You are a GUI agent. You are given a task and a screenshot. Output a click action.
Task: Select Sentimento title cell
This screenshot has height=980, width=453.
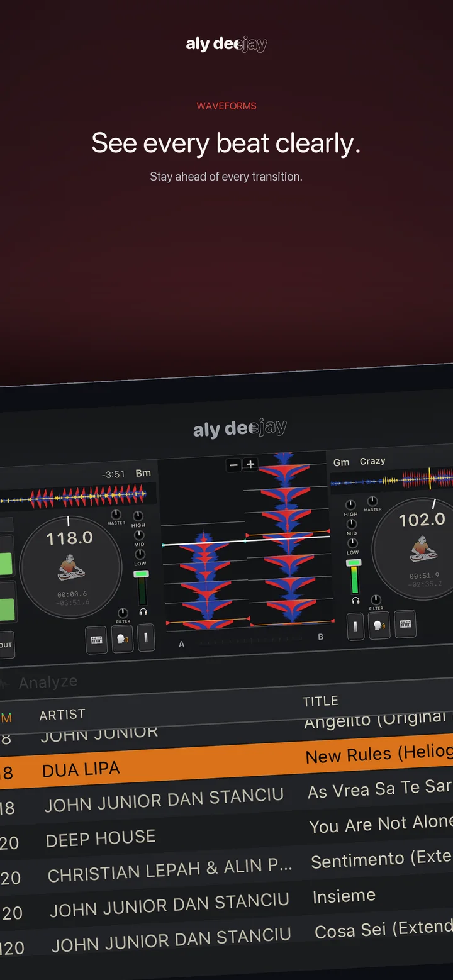click(x=382, y=859)
